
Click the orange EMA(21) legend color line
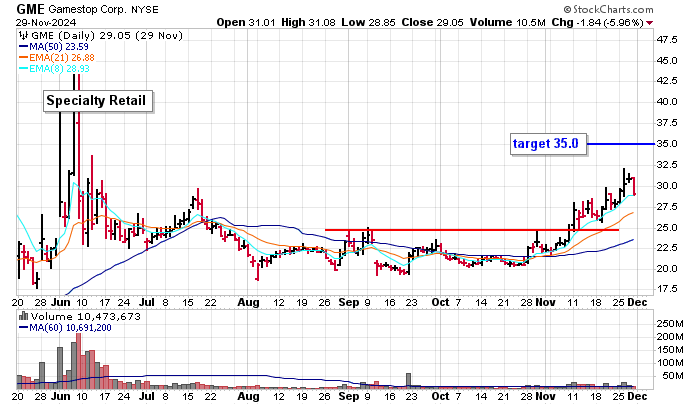23,58
